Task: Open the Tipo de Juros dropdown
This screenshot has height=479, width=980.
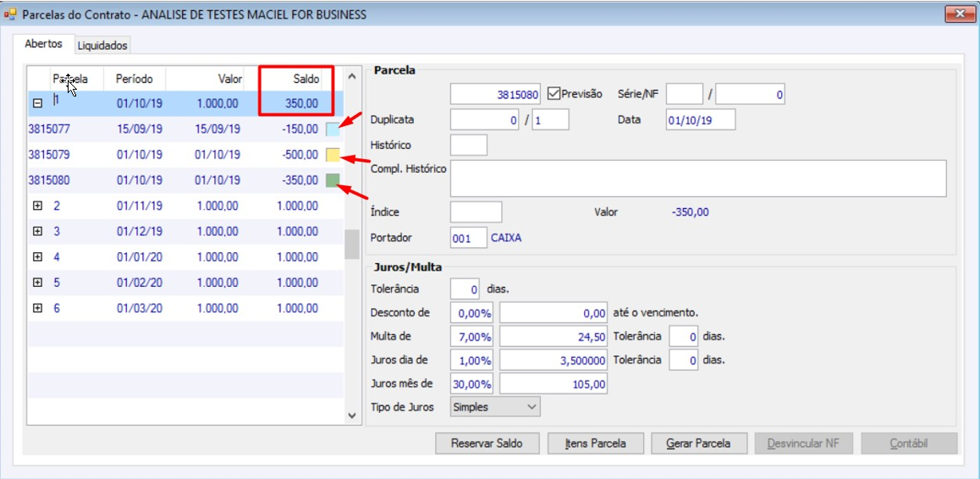Action: pos(495,407)
